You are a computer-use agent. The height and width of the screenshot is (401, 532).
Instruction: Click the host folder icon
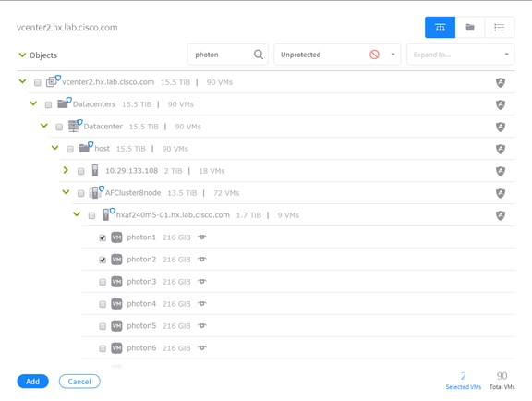tap(86, 147)
